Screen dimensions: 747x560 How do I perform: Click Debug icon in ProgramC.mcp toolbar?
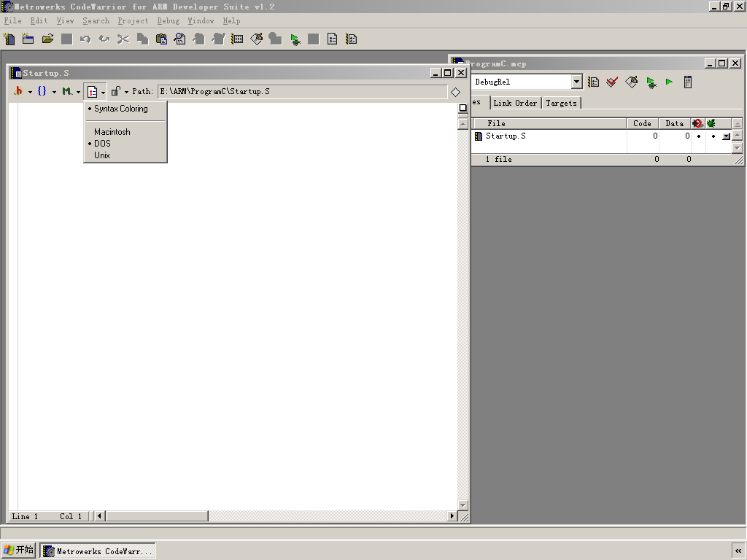click(x=651, y=82)
